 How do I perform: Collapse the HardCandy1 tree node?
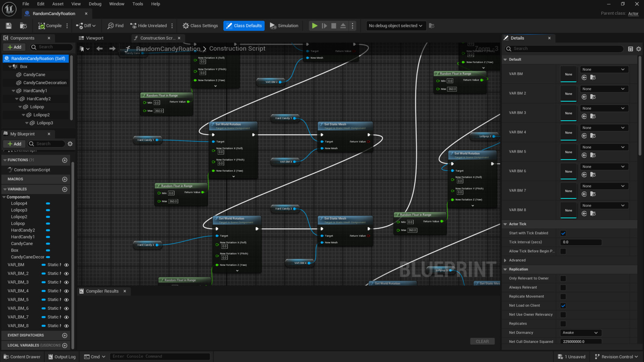tap(13, 91)
